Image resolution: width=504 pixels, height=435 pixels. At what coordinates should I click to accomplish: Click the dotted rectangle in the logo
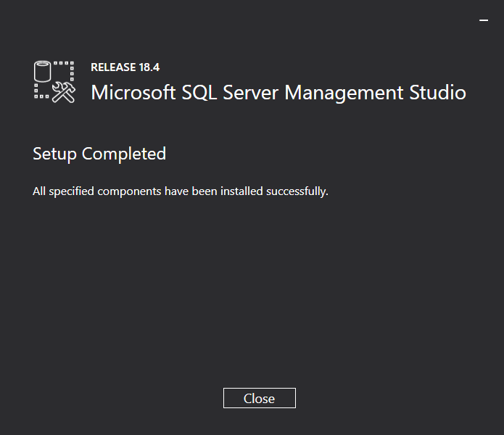(65, 70)
